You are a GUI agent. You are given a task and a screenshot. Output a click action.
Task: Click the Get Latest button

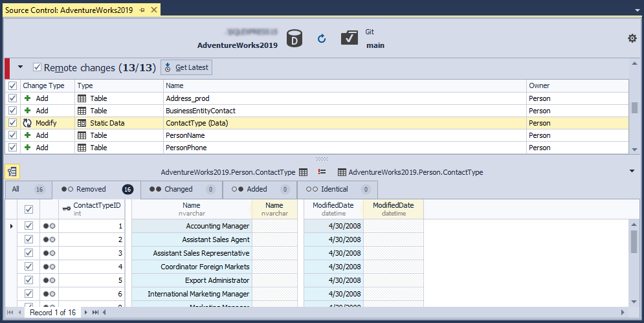(x=186, y=67)
